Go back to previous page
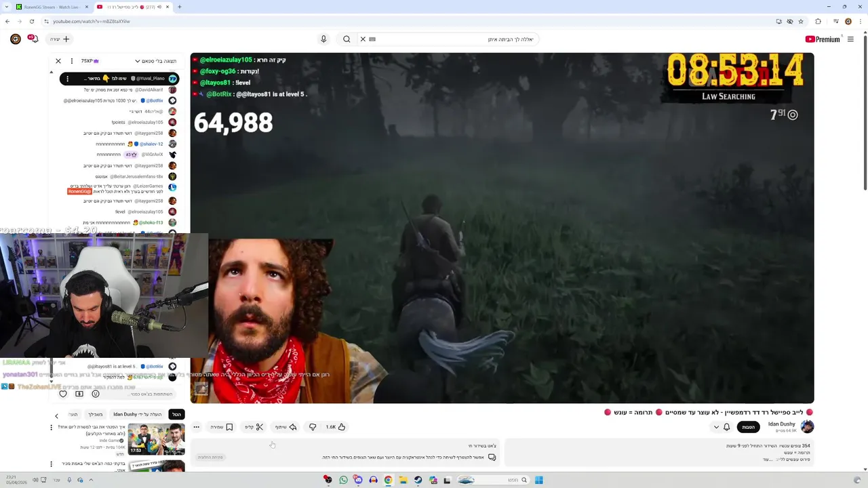 tap(7, 21)
